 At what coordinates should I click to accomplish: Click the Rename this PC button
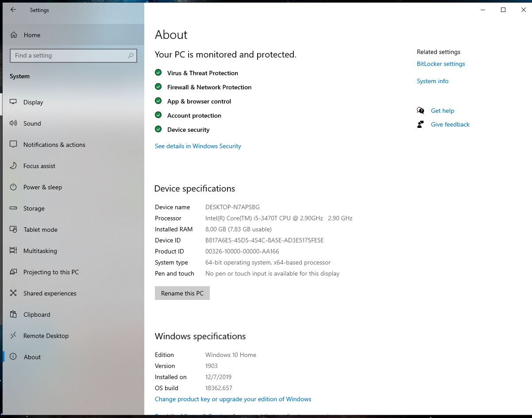click(182, 293)
